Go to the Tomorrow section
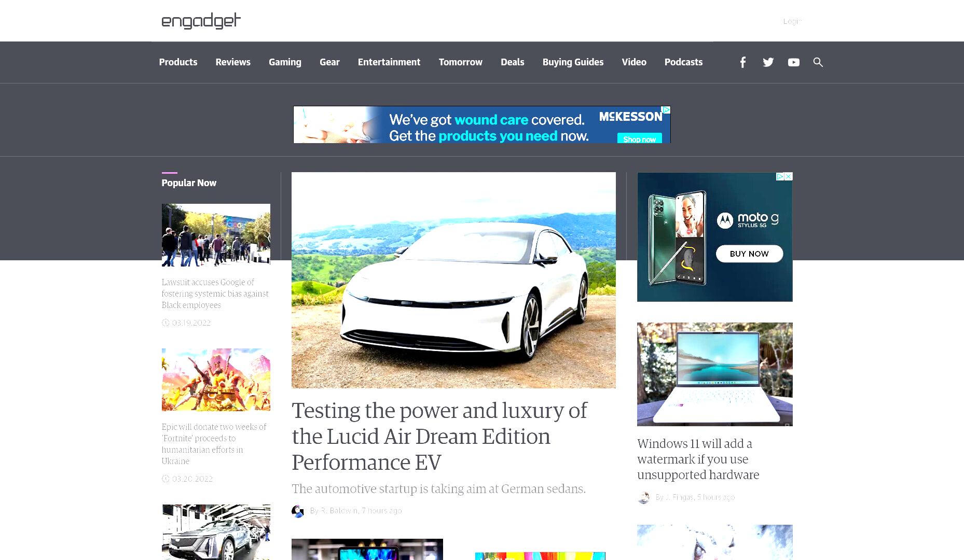This screenshot has width=964, height=560. pos(461,62)
